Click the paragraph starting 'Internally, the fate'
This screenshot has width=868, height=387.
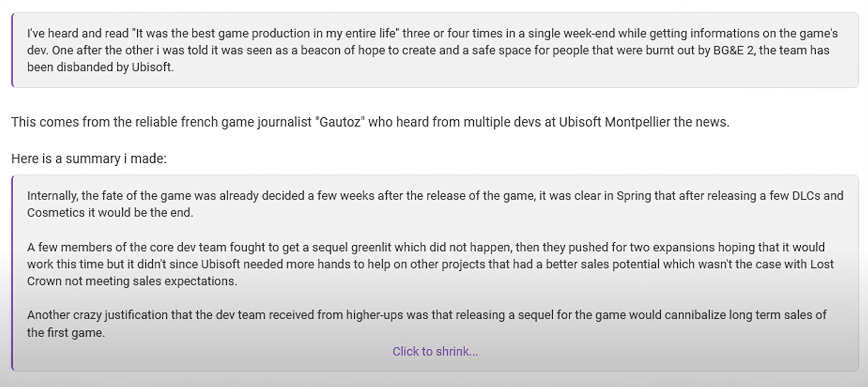(x=435, y=204)
